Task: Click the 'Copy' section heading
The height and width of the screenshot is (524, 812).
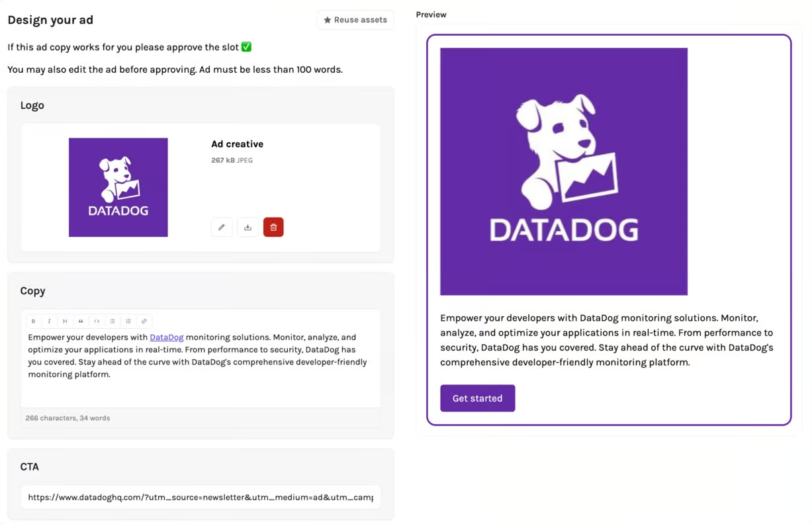Action: 32,290
